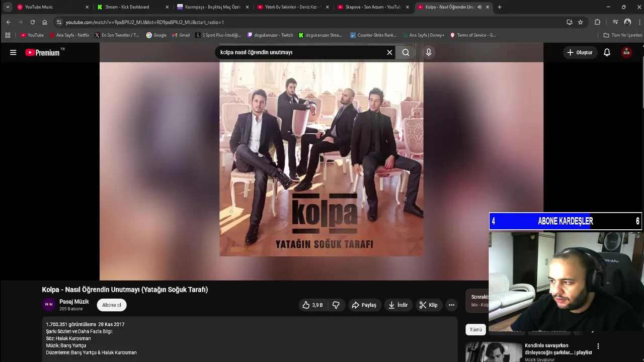Open the Pasaj Müzik channel avatar
The height and width of the screenshot is (362, 644).
pos(49,305)
